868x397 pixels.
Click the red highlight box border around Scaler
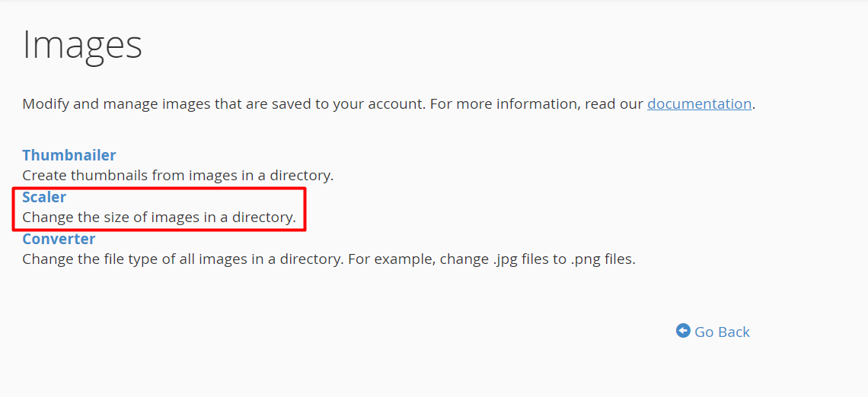click(159, 188)
